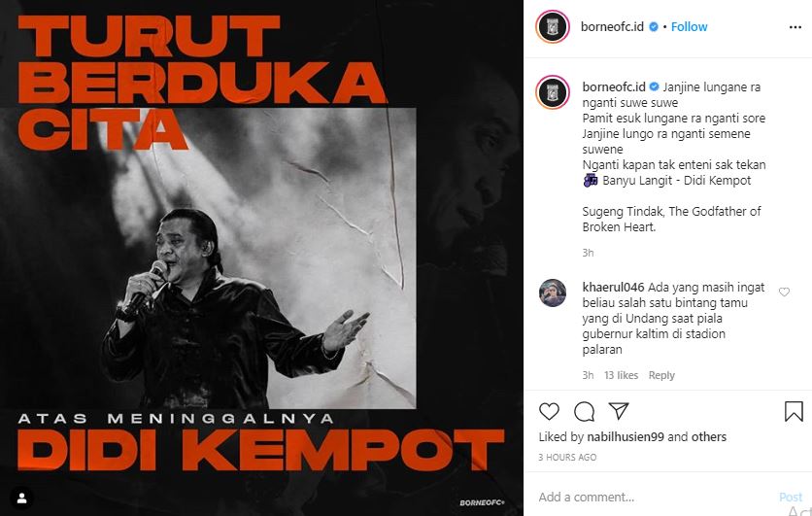View khaerul046's profile avatar

point(553,292)
